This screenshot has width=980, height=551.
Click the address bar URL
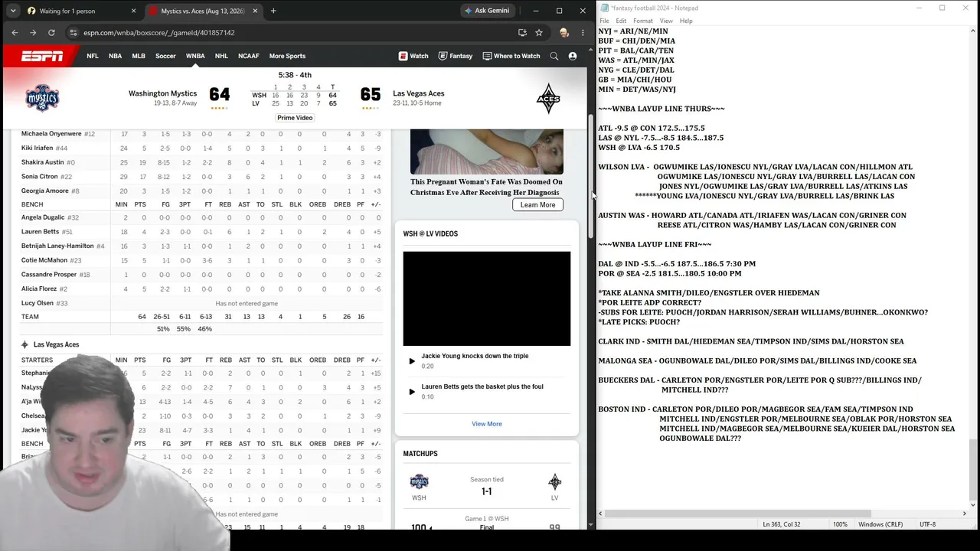pyautogui.click(x=158, y=33)
